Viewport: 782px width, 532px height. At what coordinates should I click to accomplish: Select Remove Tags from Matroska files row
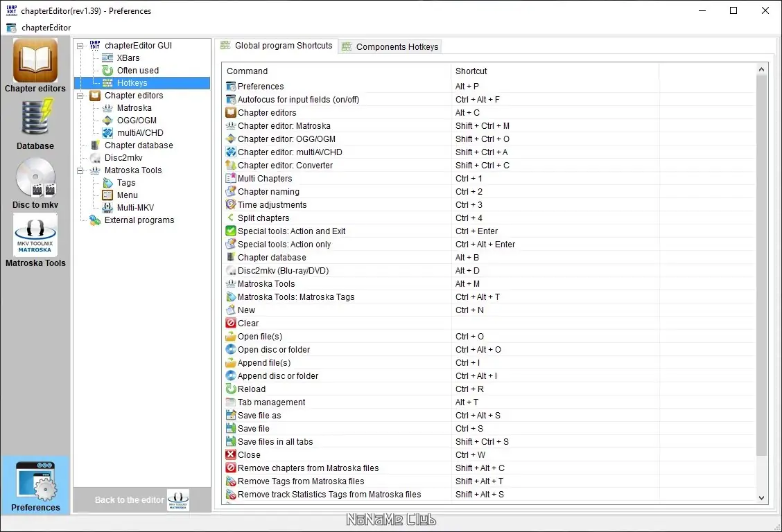point(489,481)
